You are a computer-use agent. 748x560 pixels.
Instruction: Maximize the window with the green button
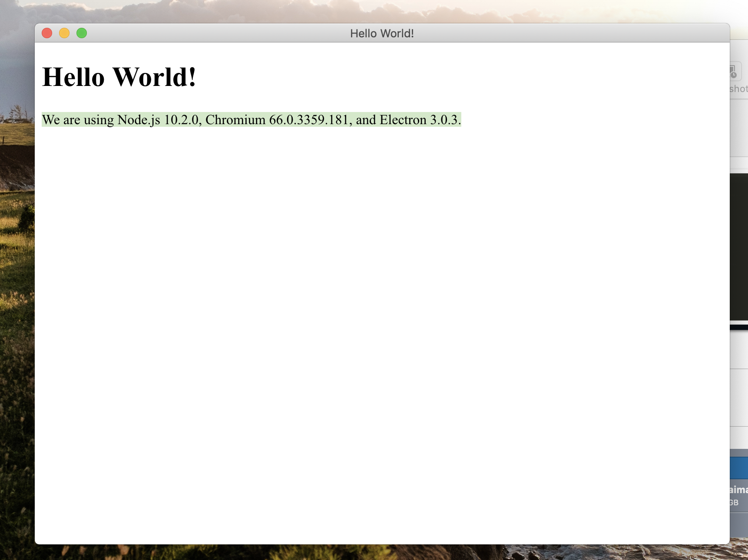82,33
